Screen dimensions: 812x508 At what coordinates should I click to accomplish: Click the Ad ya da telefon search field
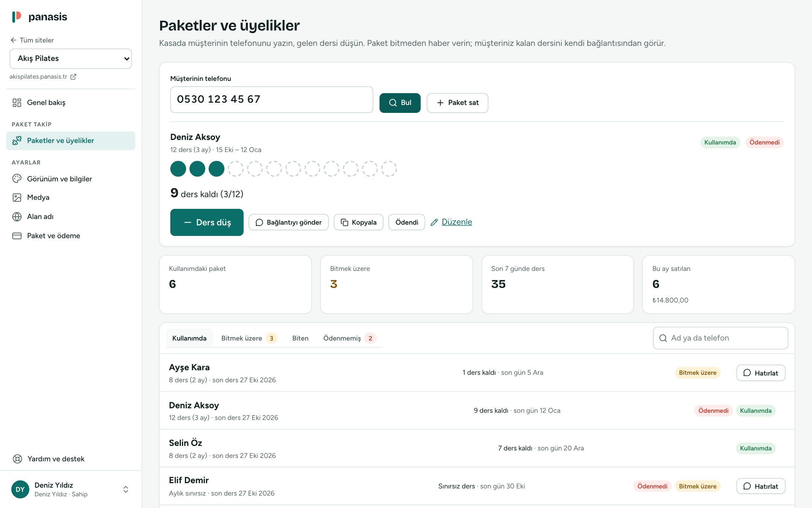coord(720,338)
